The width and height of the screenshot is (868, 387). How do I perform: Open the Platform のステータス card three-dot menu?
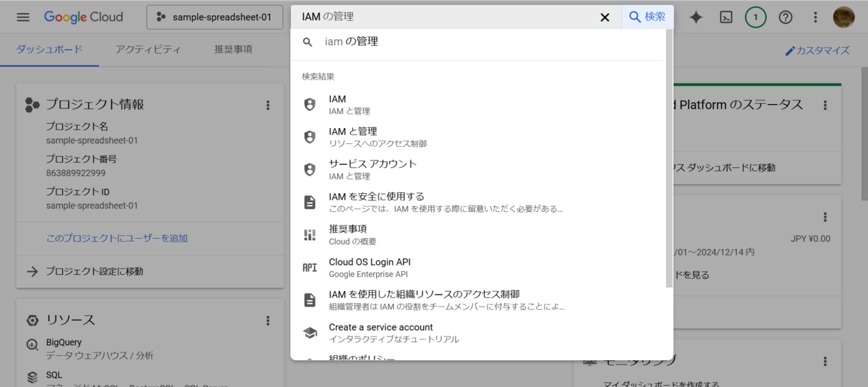point(825,106)
